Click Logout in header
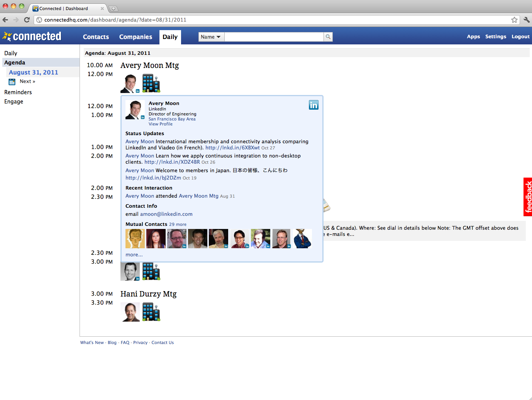 click(x=520, y=37)
